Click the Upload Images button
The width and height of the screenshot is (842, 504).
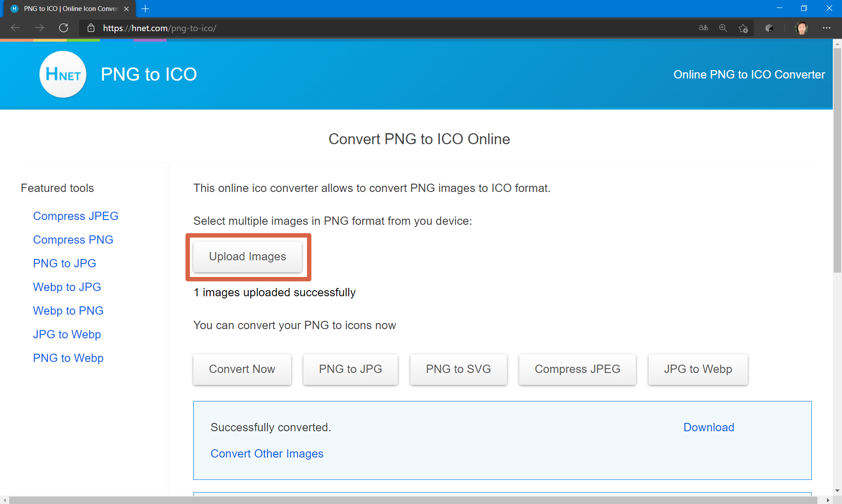pyautogui.click(x=247, y=256)
